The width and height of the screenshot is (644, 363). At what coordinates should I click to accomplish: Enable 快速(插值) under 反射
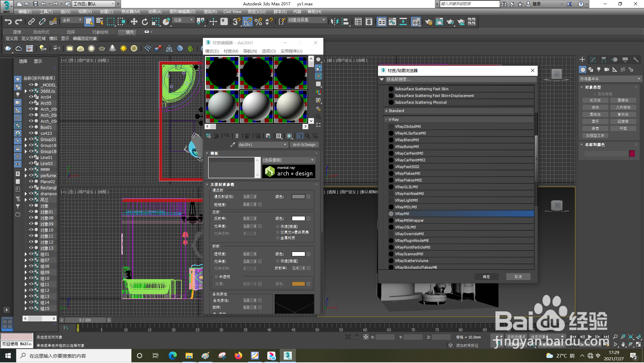click(x=278, y=226)
